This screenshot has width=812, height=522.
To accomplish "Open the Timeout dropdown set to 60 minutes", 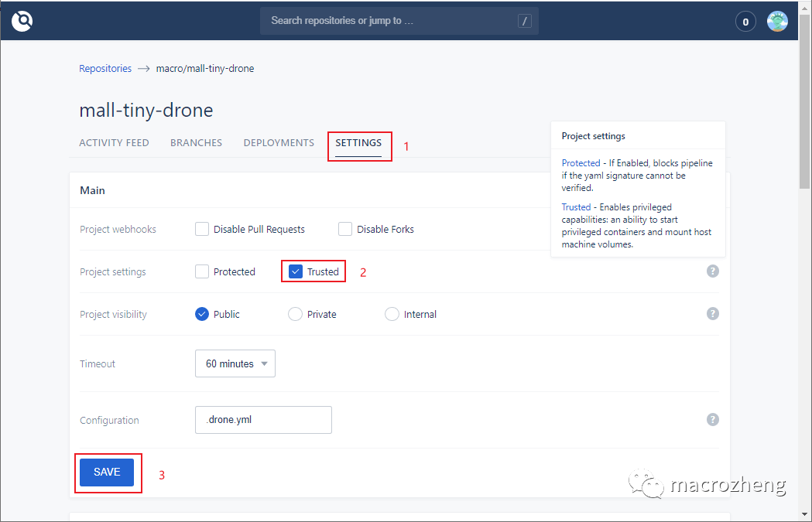I will pyautogui.click(x=235, y=363).
